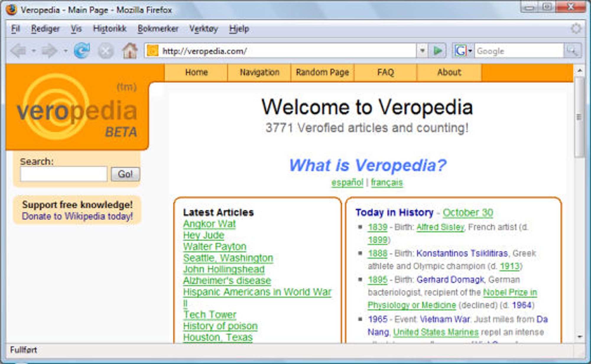The height and width of the screenshot is (364, 591).
Task: Open Hispanic Americans in World War II
Action: 257,292
